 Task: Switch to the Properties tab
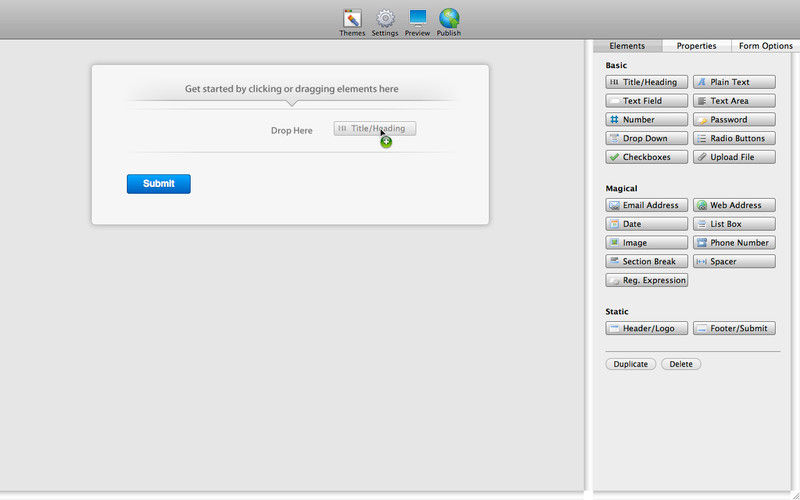click(696, 46)
